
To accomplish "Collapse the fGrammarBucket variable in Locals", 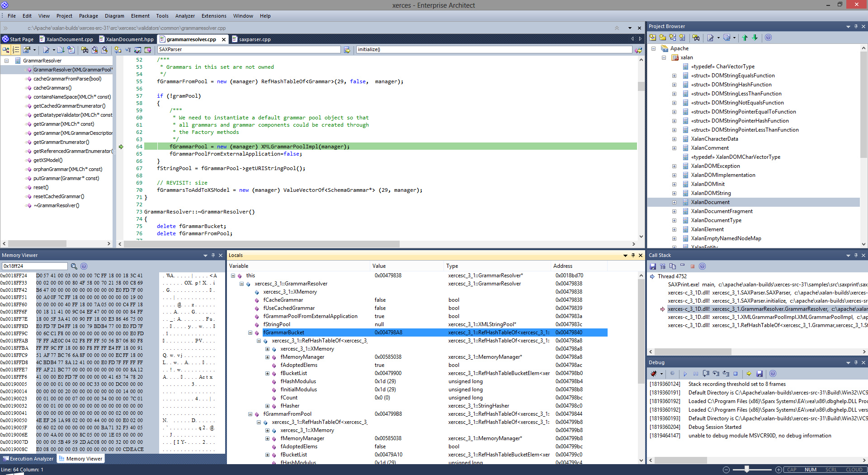I will (x=250, y=332).
